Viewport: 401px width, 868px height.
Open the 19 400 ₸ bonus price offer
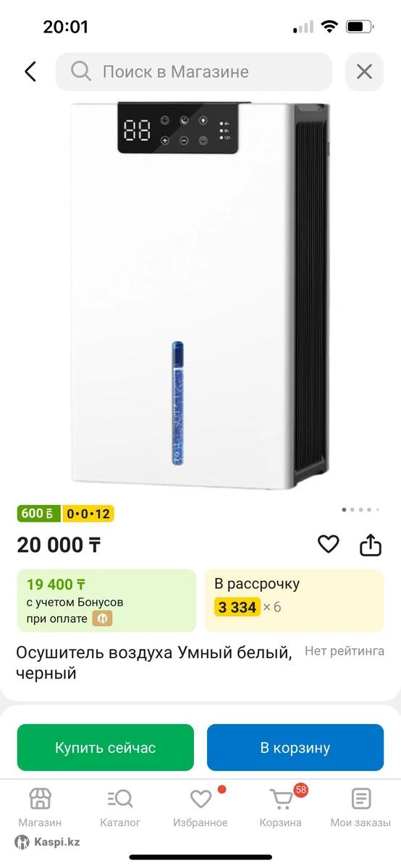(x=106, y=600)
